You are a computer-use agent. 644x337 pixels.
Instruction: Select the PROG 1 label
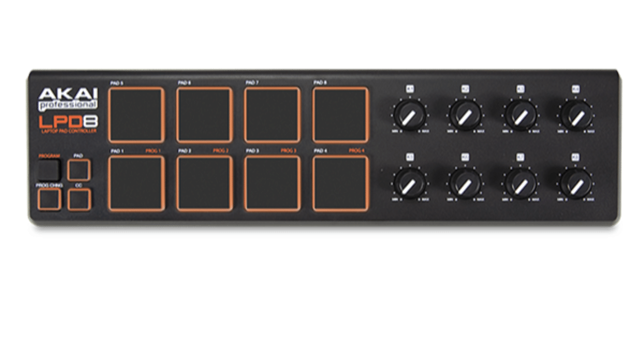coord(153,149)
